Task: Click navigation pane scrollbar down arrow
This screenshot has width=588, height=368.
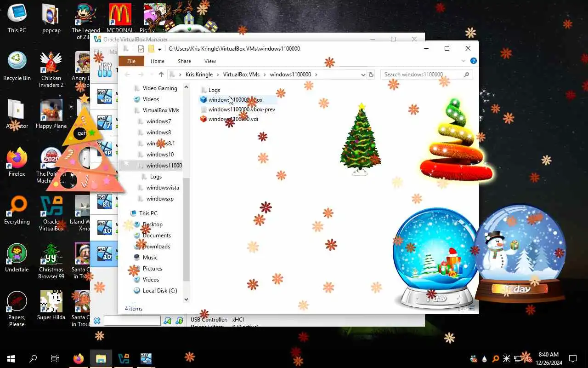Action: (x=186, y=299)
